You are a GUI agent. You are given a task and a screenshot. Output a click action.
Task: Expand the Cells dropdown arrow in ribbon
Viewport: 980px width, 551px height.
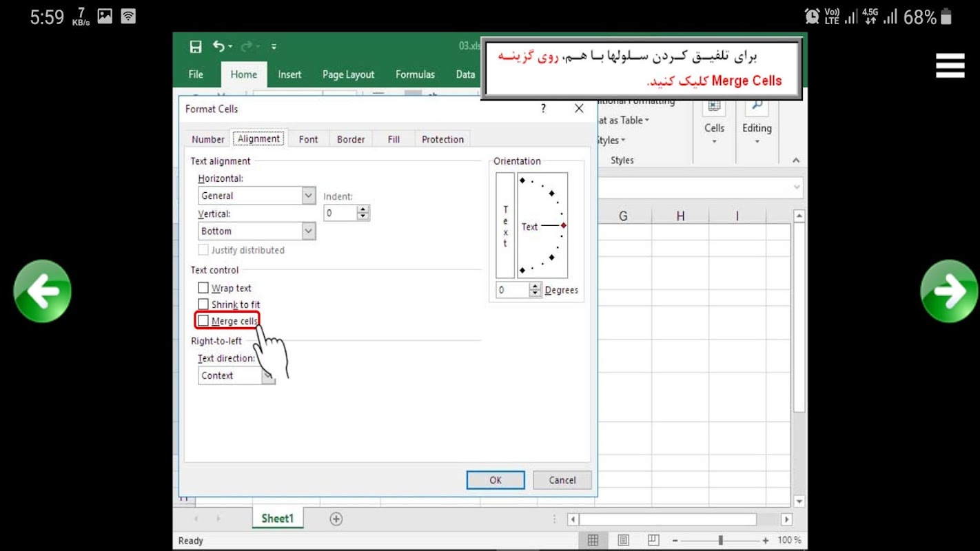714,142
